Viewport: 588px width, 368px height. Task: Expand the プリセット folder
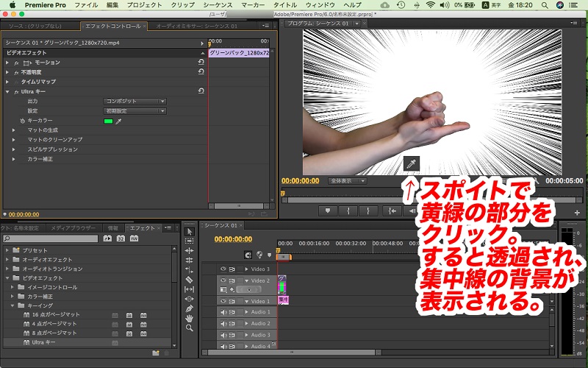click(7, 250)
